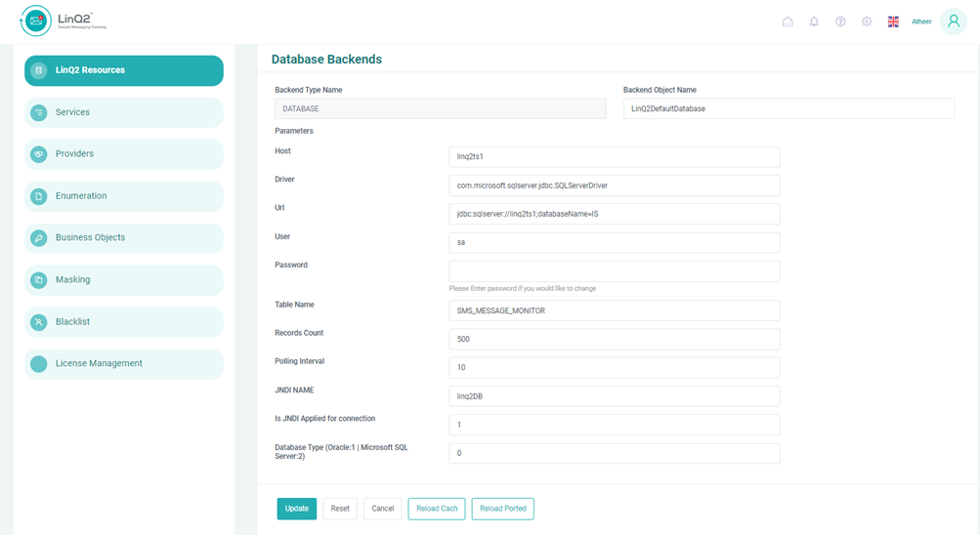The image size is (980, 535).
Task: Click the Enumeration sidebar icon
Action: click(x=39, y=196)
